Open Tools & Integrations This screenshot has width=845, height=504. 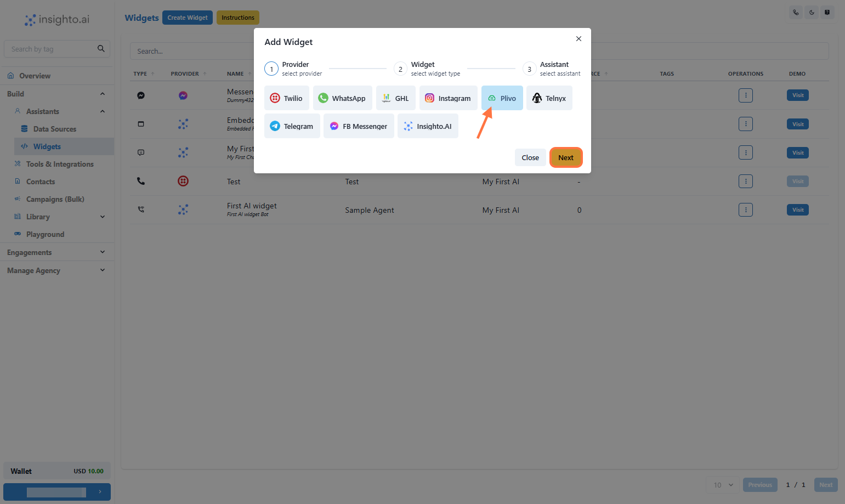[x=59, y=164]
